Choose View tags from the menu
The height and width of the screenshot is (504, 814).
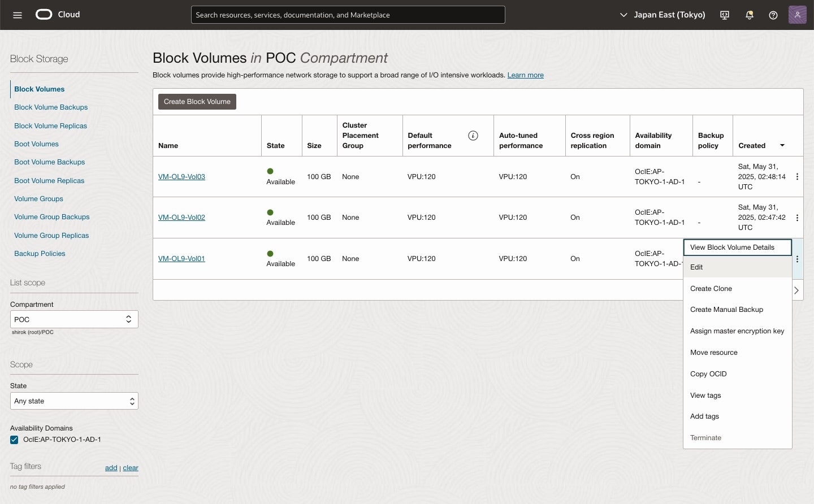coord(738,396)
